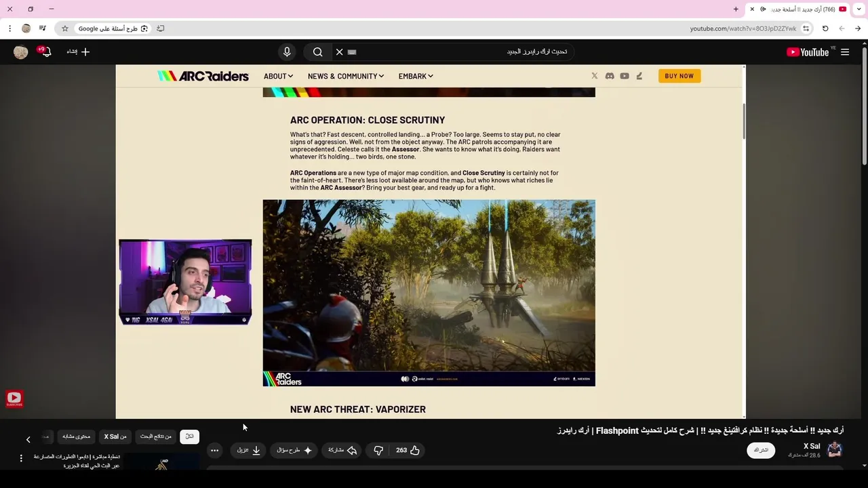The image size is (868, 488).
Task: Click the streamer webcam overlay
Action: [185, 282]
